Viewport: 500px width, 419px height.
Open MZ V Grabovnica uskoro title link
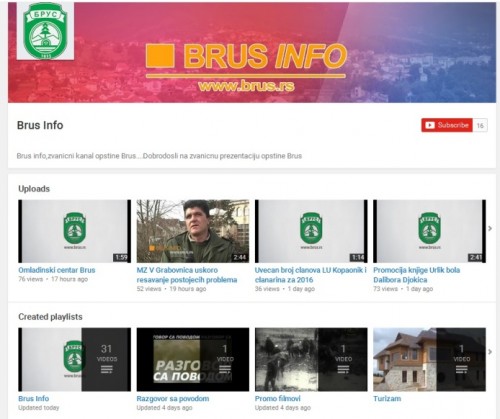[x=187, y=275]
